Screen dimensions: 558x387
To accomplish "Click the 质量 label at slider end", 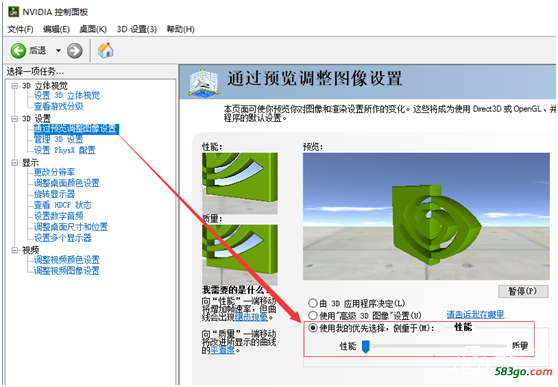I will coord(520,346).
